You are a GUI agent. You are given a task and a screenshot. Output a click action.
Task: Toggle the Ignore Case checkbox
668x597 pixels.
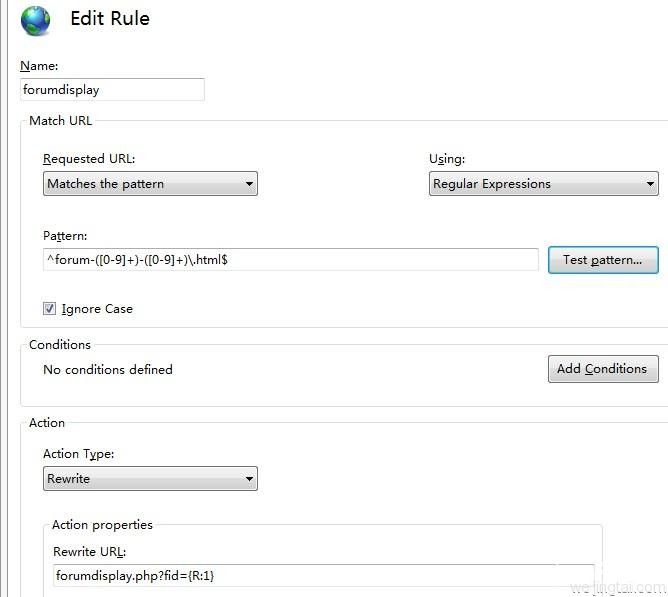(x=49, y=309)
